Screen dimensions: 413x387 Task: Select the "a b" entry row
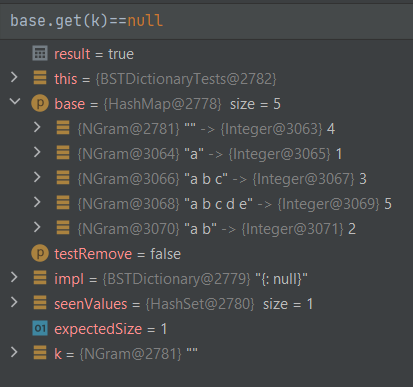[206, 229]
